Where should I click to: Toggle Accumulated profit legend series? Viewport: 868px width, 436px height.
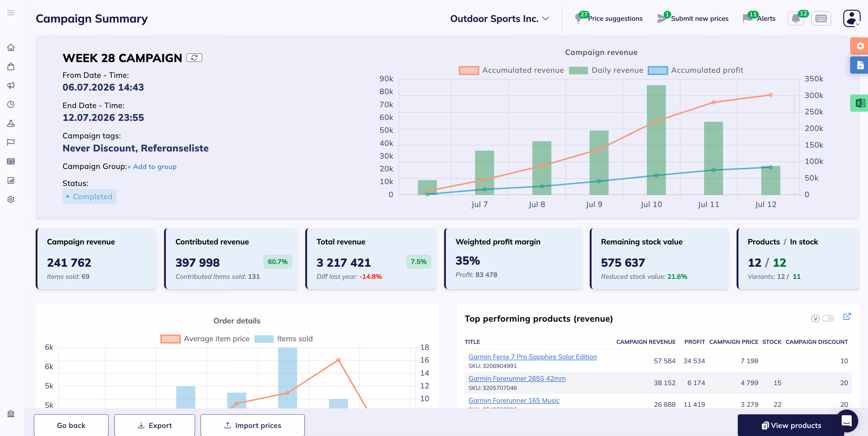pos(695,70)
